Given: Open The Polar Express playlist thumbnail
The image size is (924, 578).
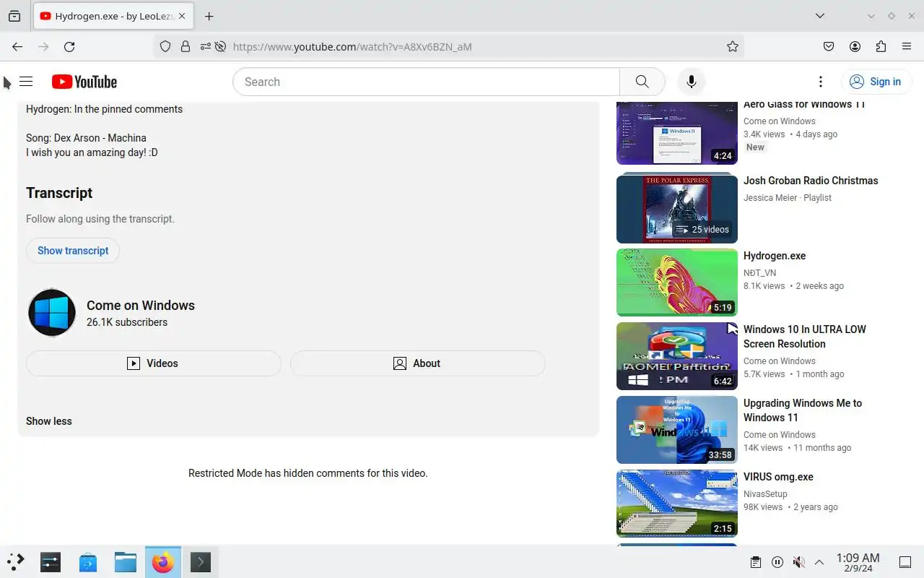Looking at the screenshot, I should click(x=677, y=209).
